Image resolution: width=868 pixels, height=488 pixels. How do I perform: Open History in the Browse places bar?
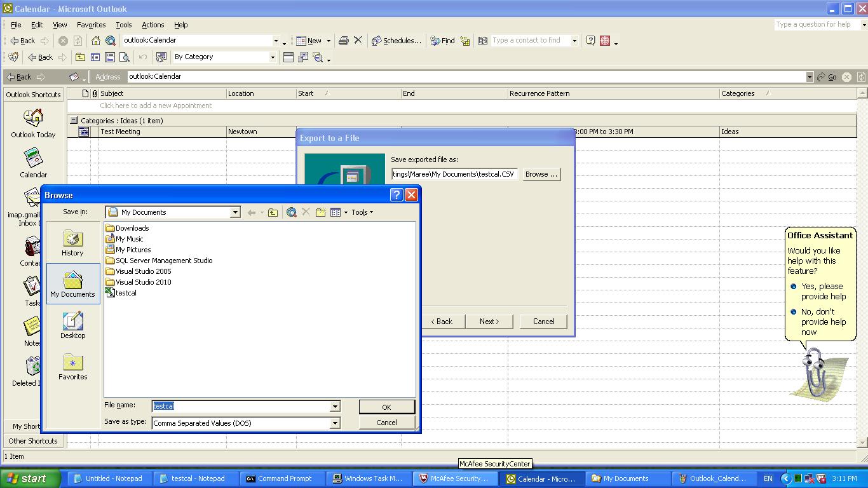pos(72,243)
